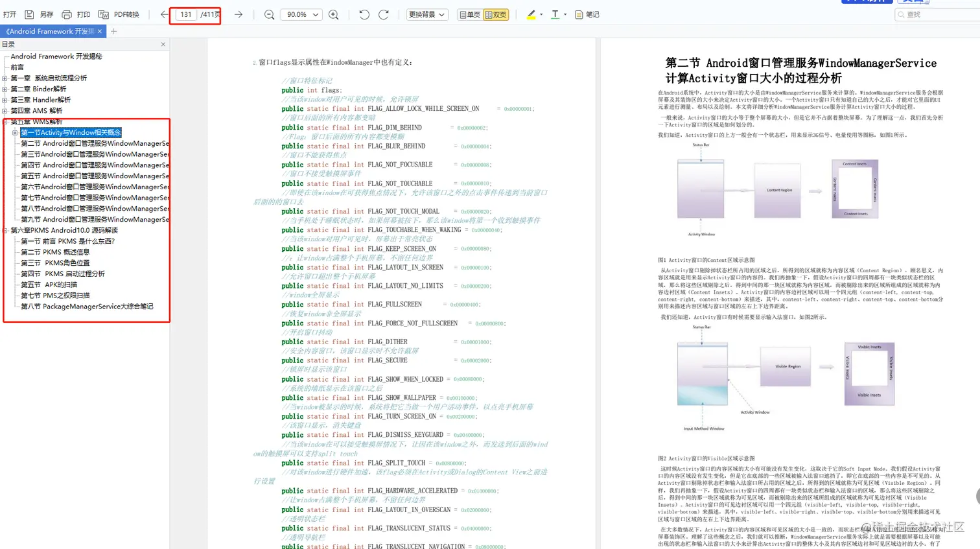Select 第六章PKMS Android10.0 源码解读 chapter
980x549 pixels.
[64, 230]
